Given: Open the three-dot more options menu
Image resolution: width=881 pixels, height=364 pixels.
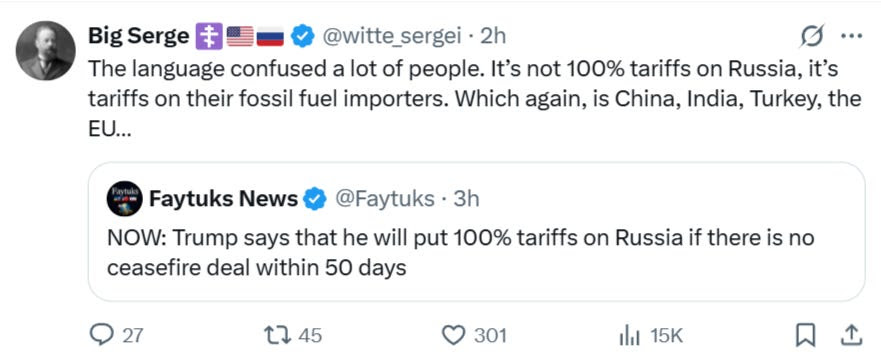Looking at the screenshot, I should 851,36.
